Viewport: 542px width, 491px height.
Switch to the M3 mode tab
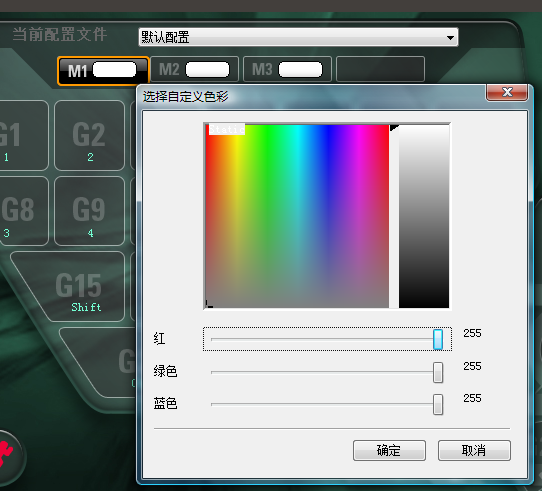(287, 69)
